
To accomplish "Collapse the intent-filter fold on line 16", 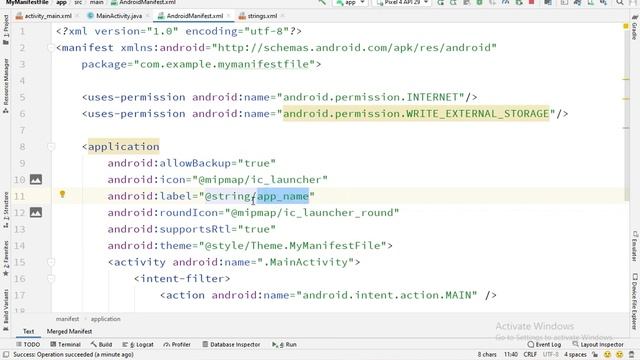I will [x=51, y=279].
